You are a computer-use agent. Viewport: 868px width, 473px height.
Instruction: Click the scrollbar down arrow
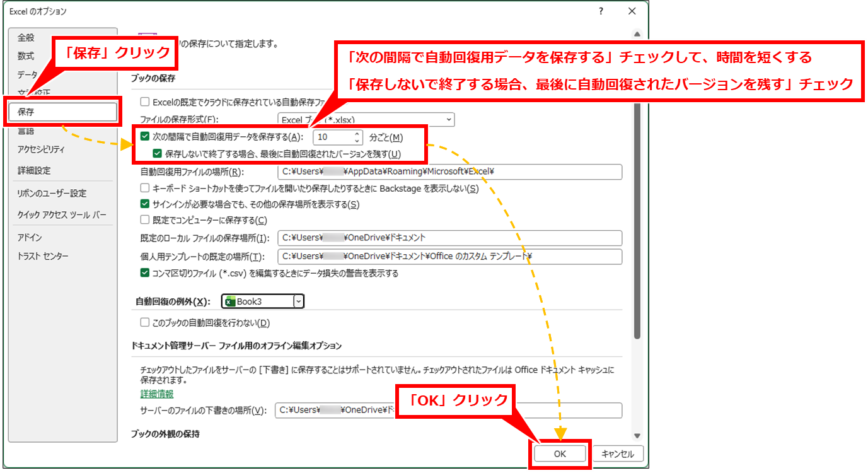pos(637,435)
